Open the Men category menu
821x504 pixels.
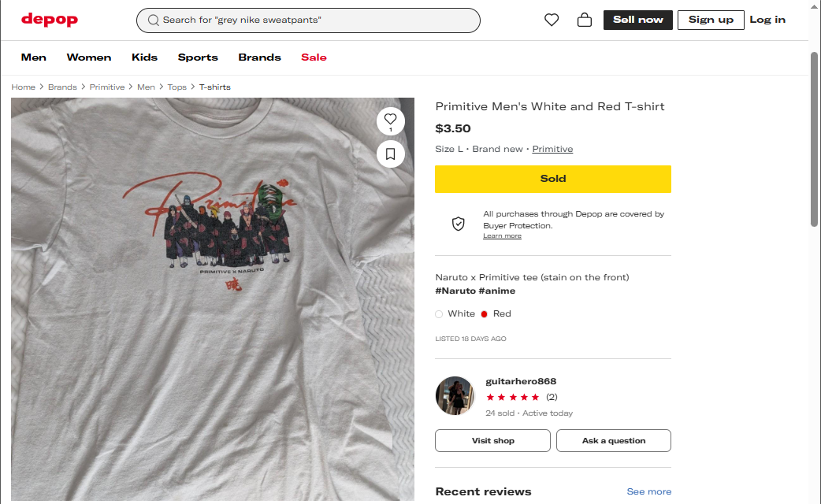(34, 57)
